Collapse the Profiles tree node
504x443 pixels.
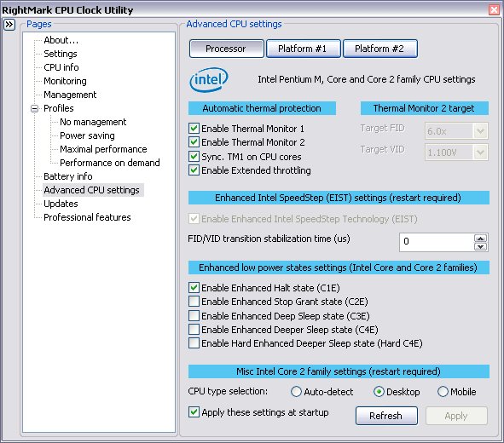coord(34,108)
